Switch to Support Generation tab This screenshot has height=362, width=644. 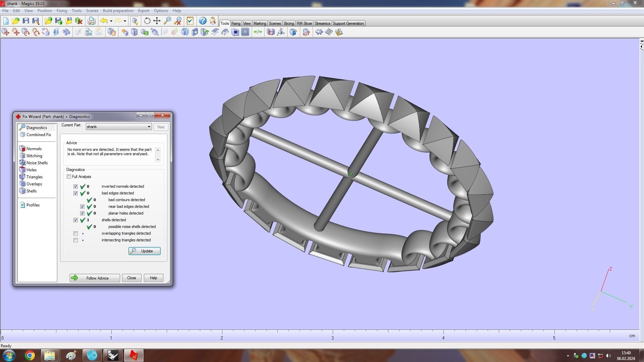pos(348,23)
